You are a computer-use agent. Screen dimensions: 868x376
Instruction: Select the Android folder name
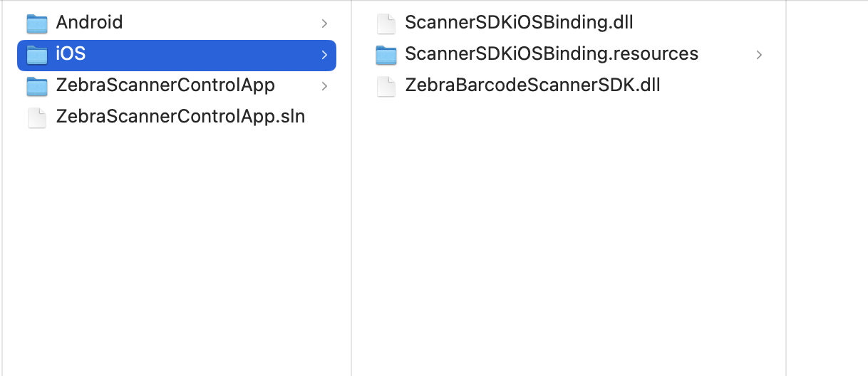tap(89, 23)
